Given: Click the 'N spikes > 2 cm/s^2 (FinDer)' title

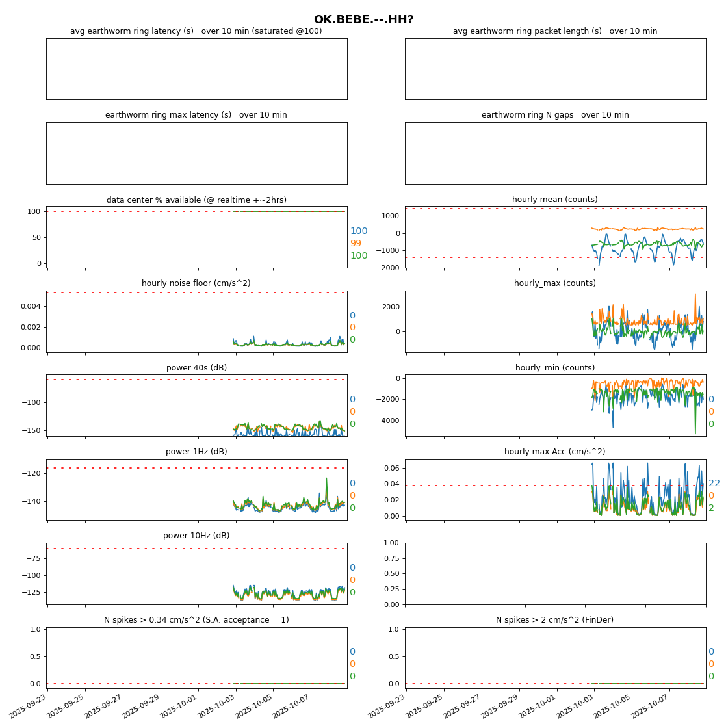Looking at the screenshot, I should (555, 620).
